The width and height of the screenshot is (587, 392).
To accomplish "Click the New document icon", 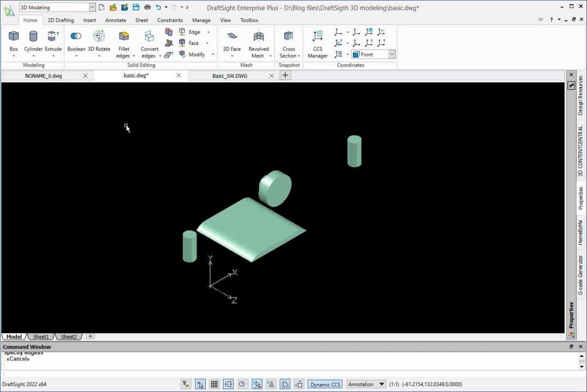I will coord(102,7).
